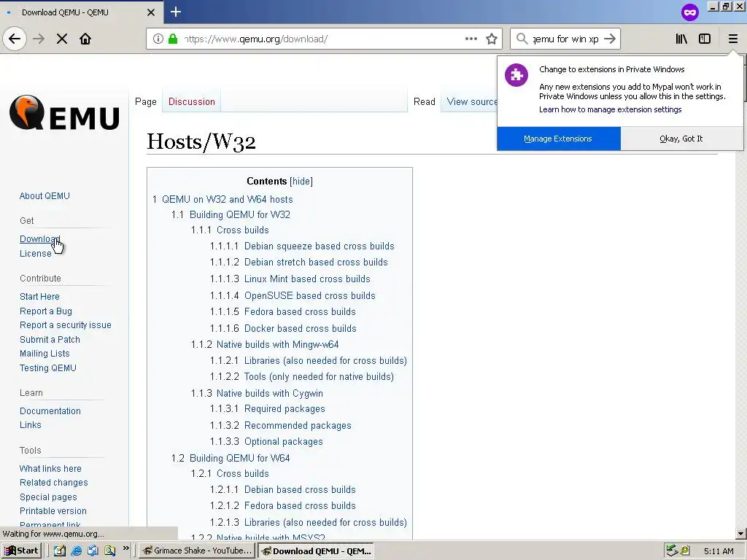Submit search with the arrow in search box
This screenshot has height=560, width=747.
[x=610, y=39]
